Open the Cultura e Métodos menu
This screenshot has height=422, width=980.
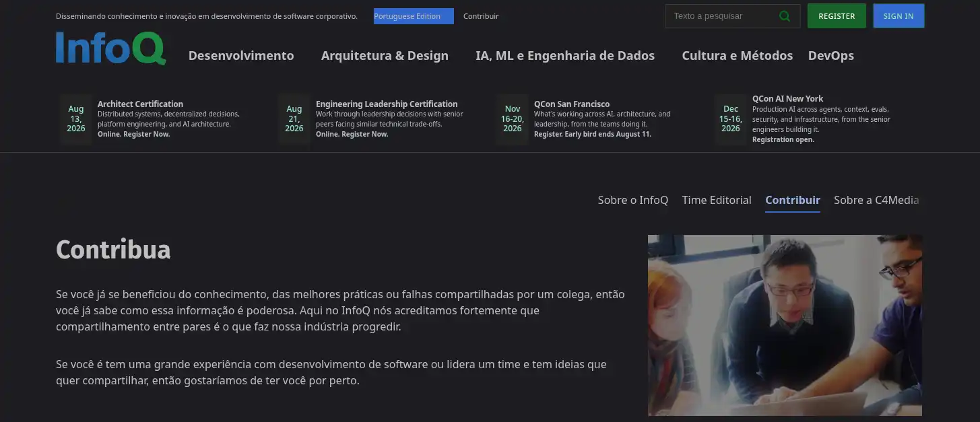pyautogui.click(x=737, y=56)
